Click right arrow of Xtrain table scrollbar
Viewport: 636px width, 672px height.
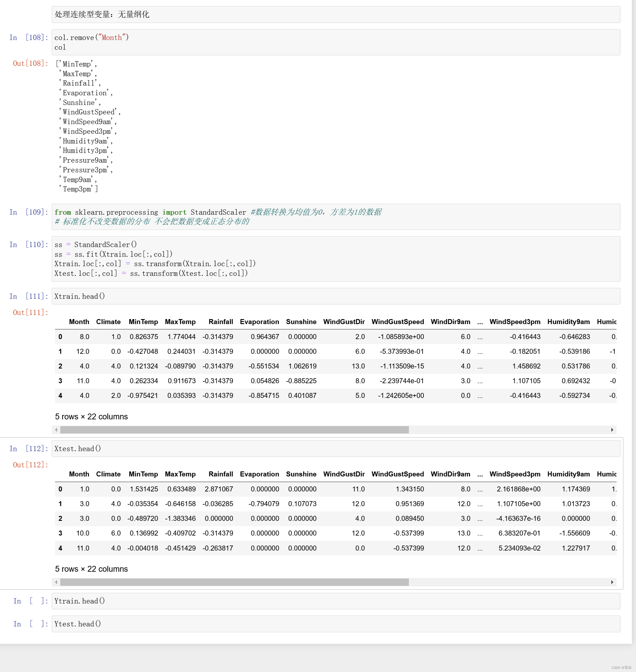612,430
